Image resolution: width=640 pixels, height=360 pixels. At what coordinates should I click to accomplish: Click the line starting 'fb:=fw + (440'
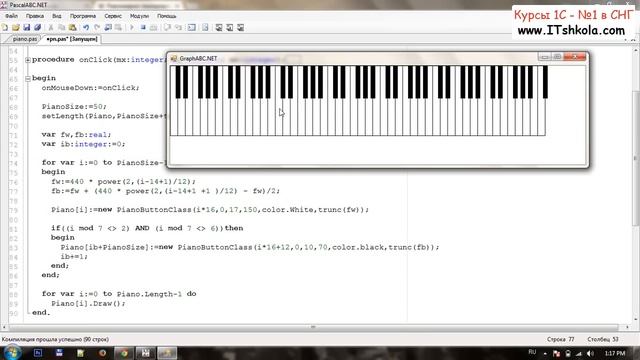click(165, 191)
